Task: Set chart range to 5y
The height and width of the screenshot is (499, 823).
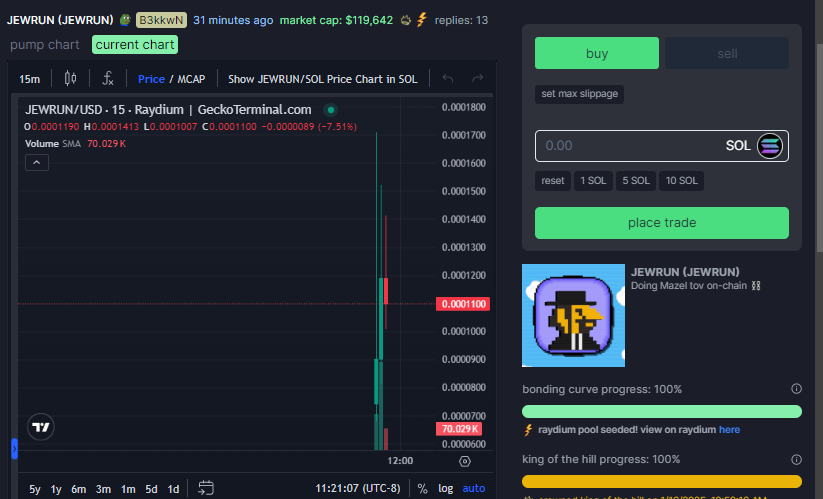Action: point(35,489)
